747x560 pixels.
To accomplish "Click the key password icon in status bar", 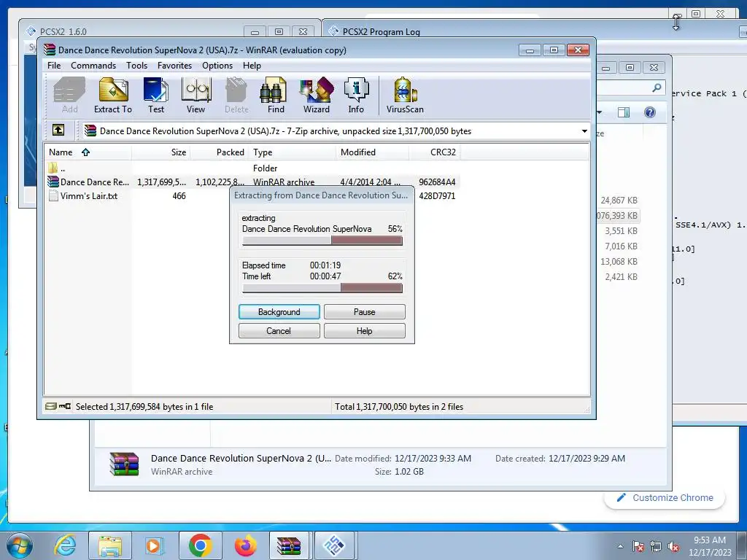I will click(x=65, y=406).
